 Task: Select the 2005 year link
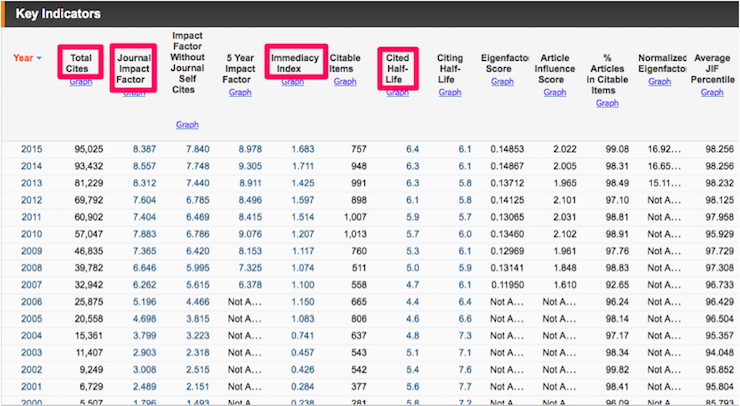coord(31,319)
